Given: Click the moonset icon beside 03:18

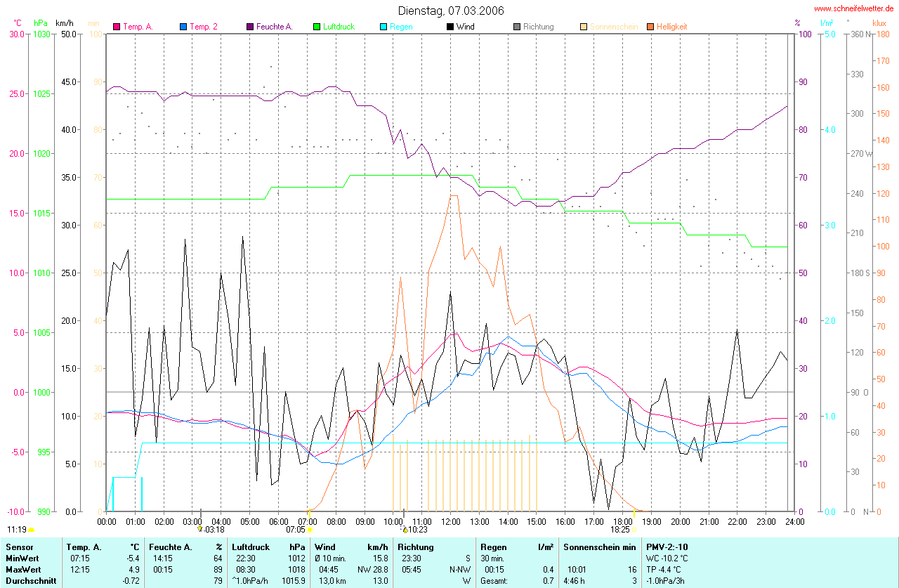Looking at the screenshot, I should [200, 530].
